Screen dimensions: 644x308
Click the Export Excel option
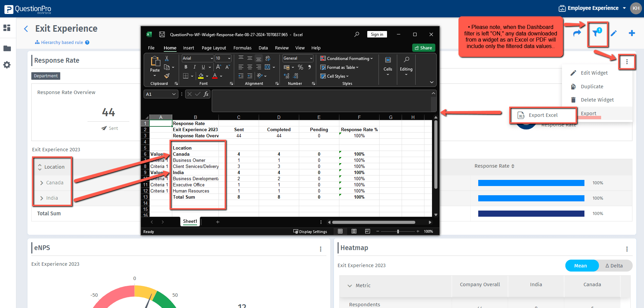(x=543, y=115)
